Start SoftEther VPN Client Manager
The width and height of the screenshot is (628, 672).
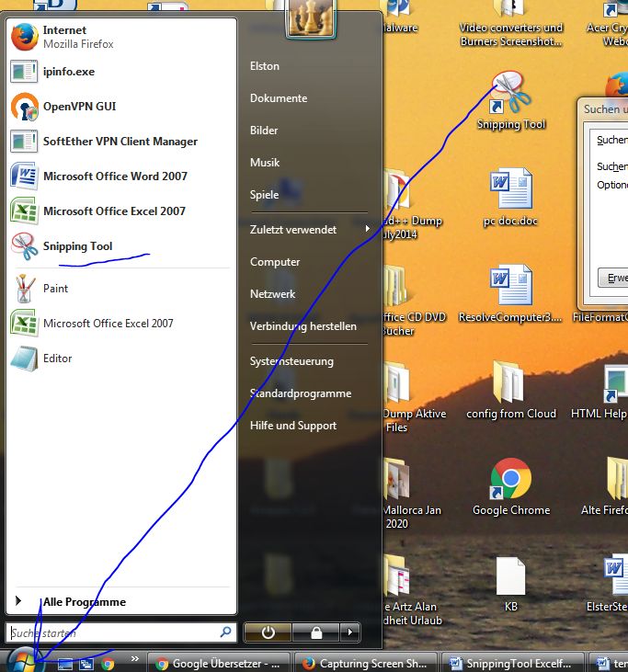click(121, 142)
